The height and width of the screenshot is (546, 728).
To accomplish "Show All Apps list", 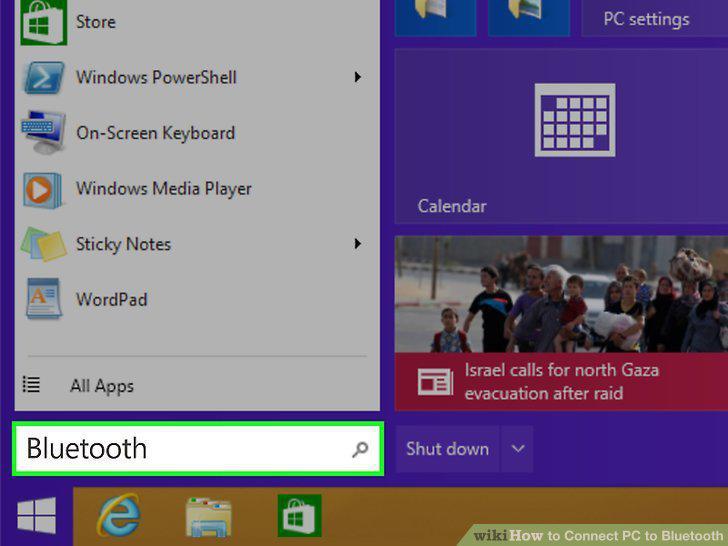I will click(102, 386).
